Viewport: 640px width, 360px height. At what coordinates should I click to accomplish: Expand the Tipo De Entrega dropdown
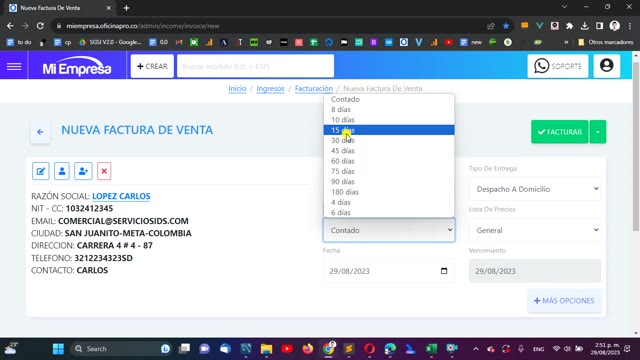click(535, 189)
